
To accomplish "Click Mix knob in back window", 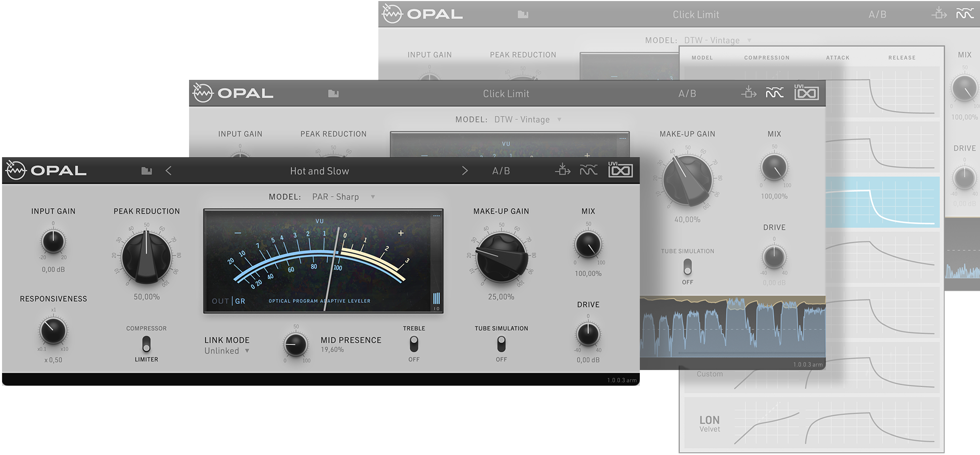I will tap(964, 88).
